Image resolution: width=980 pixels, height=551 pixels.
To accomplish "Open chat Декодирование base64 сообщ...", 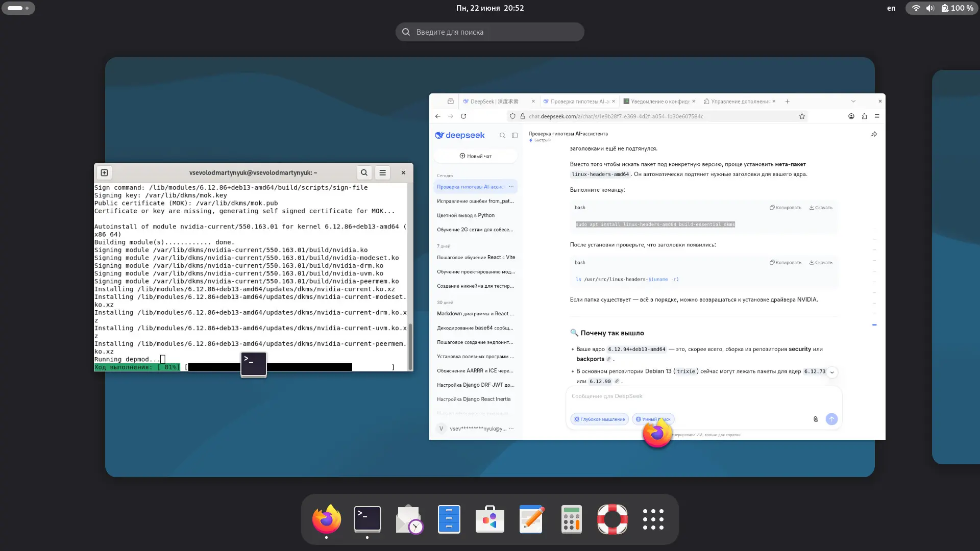I will (475, 328).
